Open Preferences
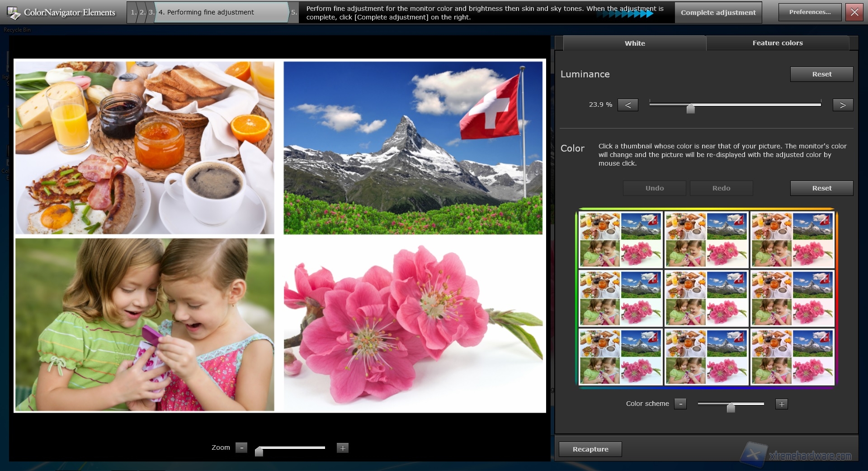 [809, 12]
